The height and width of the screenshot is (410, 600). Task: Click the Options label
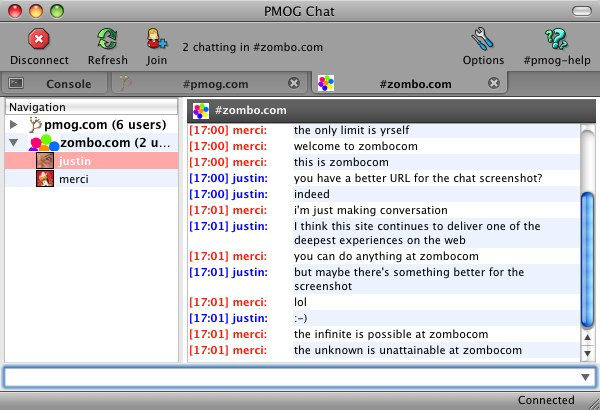coord(483,60)
